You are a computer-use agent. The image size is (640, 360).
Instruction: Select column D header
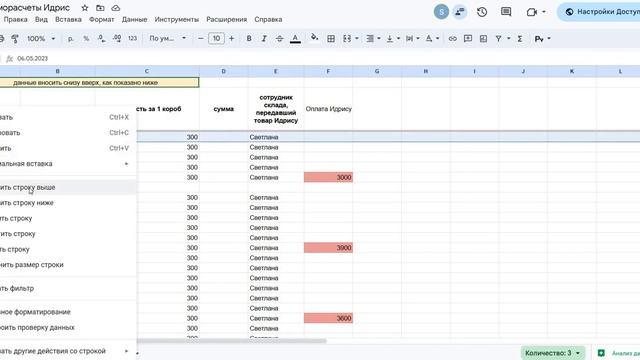224,71
